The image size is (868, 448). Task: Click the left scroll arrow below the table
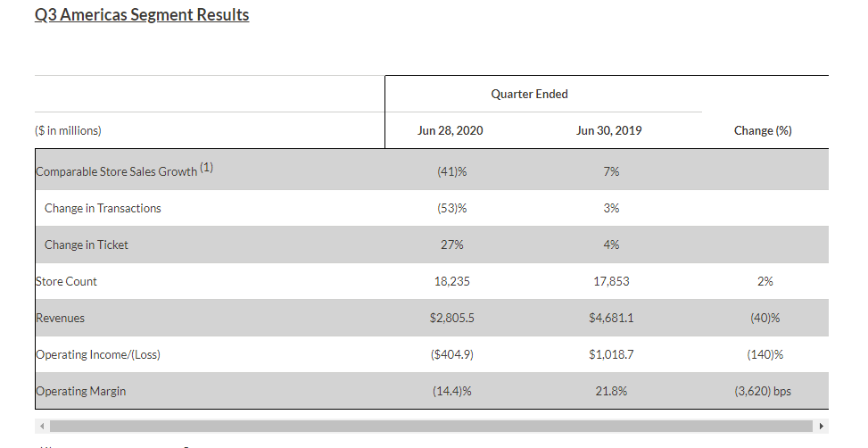tap(41, 426)
